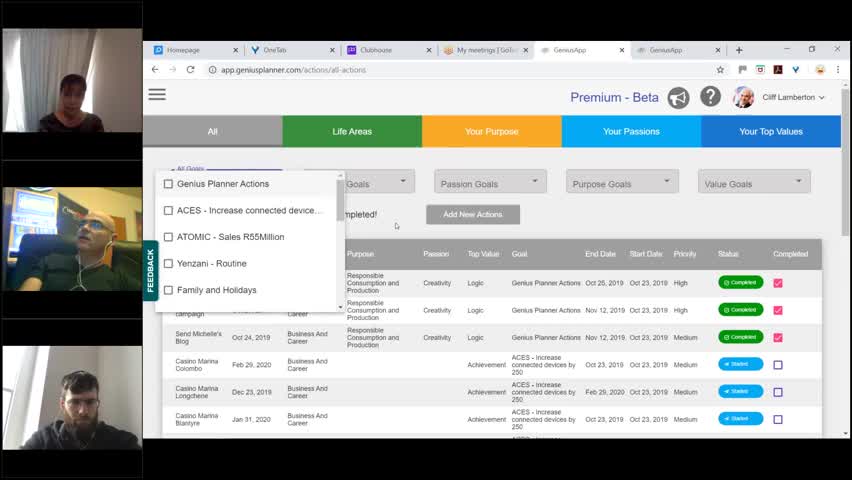The image size is (852, 480).
Task: Close the Homepage tab
Action: click(x=235, y=50)
